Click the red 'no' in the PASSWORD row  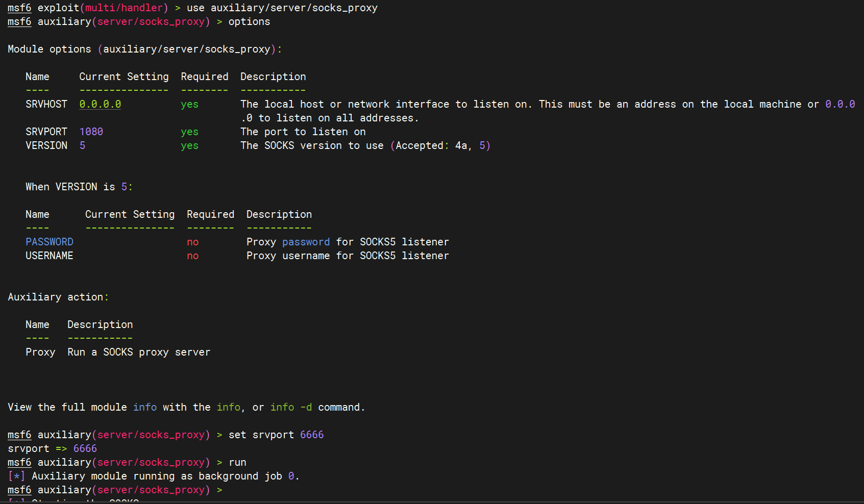(x=192, y=242)
